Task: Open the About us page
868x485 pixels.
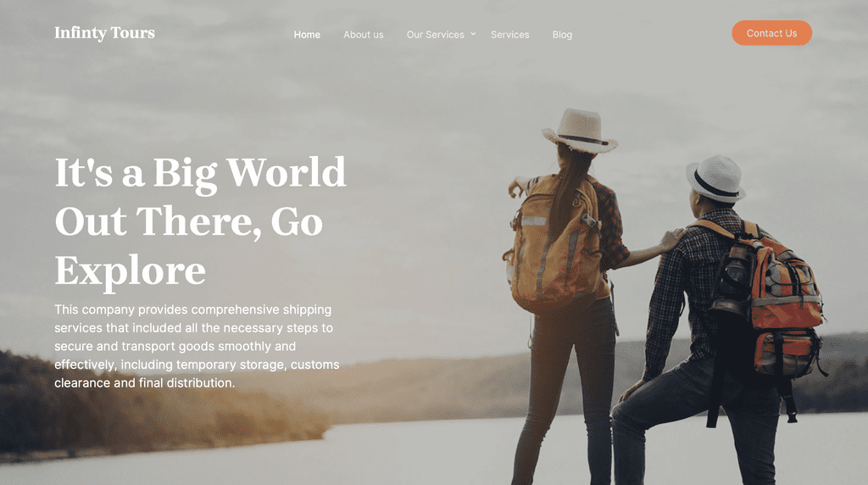Action: pos(363,34)
